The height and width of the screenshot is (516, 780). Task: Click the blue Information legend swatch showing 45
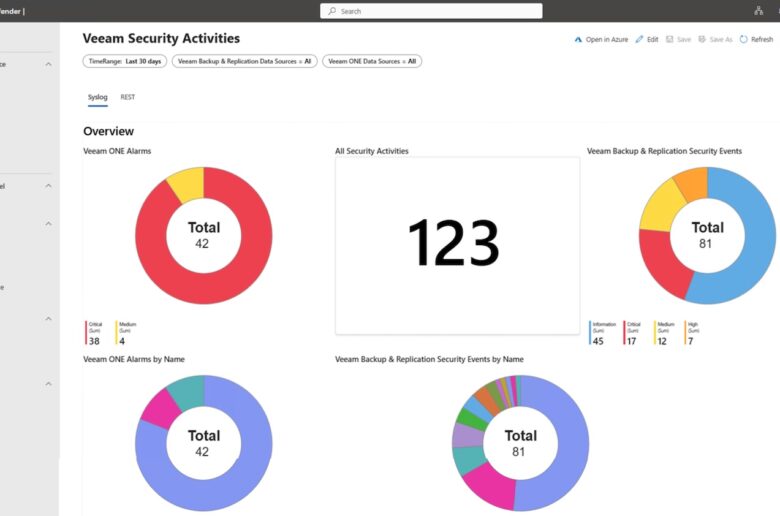[x=590, y=333]
